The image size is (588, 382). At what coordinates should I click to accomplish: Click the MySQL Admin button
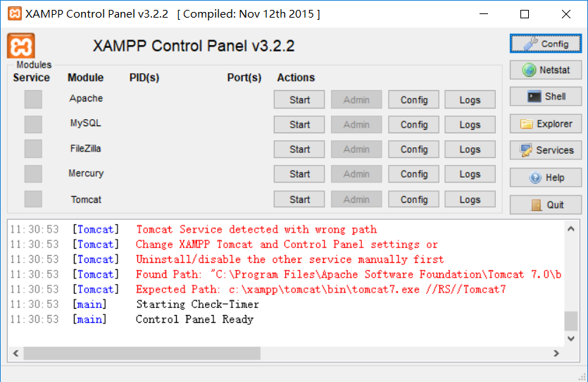tap(356, 124)
